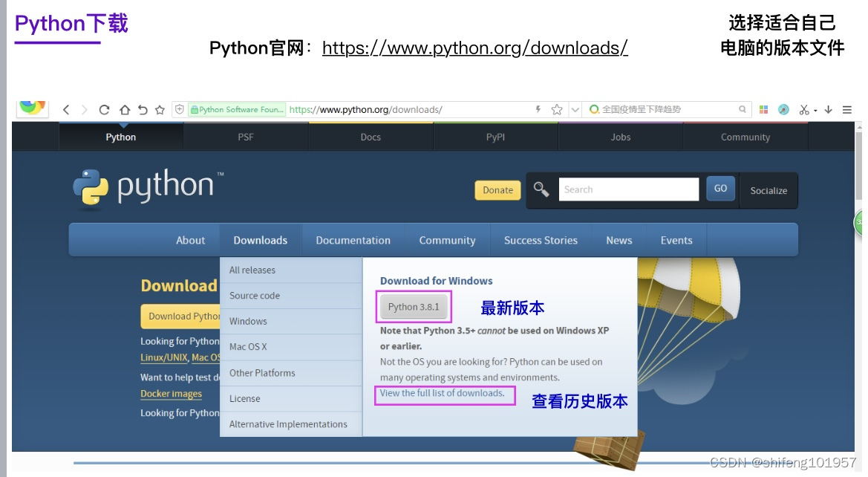Image resolution: width=868 pixels, height=477 pixels.
Task: Bookmark page with the address bar star
Action: pos(557,110)
